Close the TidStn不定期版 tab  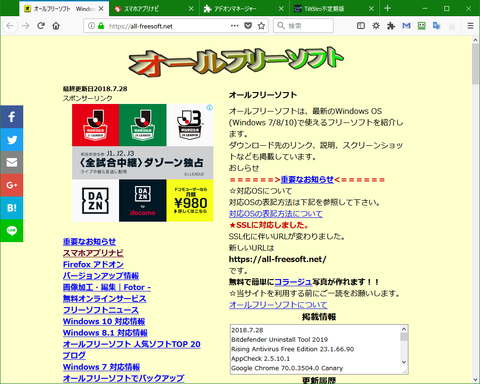pos(371,9)
